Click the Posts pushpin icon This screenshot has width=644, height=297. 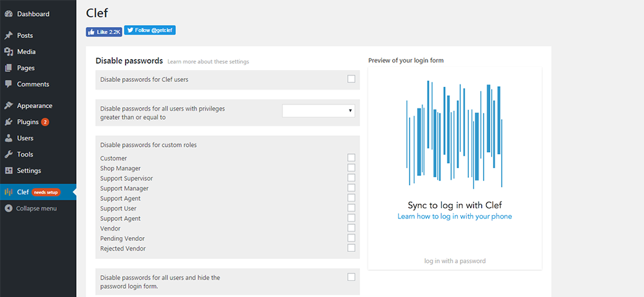pyautogui.click(x=8, y=35)
